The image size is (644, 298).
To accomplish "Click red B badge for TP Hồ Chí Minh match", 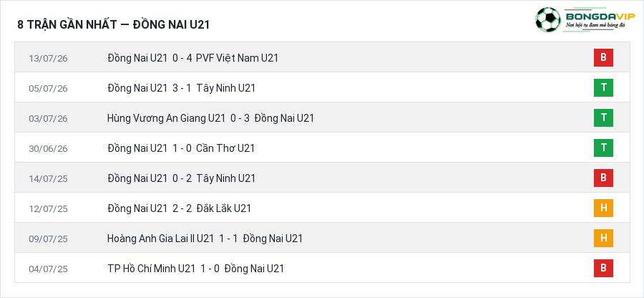I will pos(603,268).
